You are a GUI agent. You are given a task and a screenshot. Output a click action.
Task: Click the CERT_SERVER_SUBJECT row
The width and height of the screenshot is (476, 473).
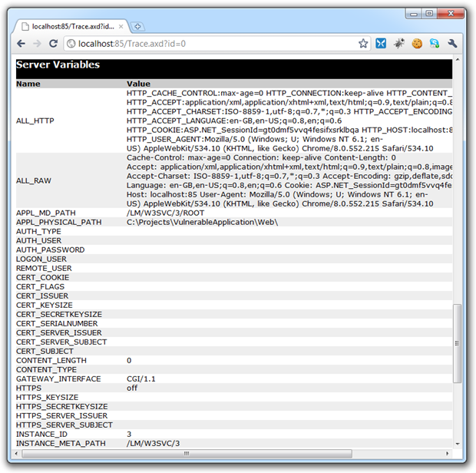[x=234, y=342]
